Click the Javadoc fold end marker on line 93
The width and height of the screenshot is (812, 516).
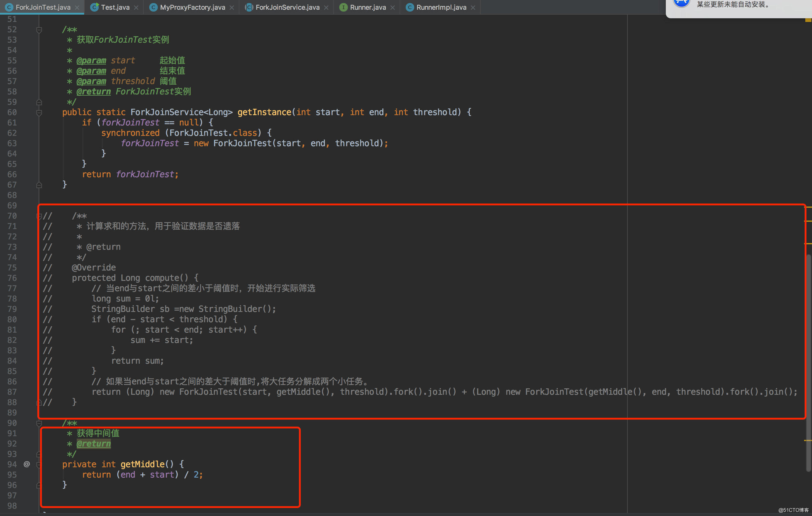(39, 454)
